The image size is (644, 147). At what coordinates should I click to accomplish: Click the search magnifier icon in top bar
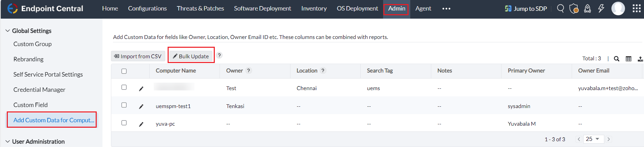(560, 8)
